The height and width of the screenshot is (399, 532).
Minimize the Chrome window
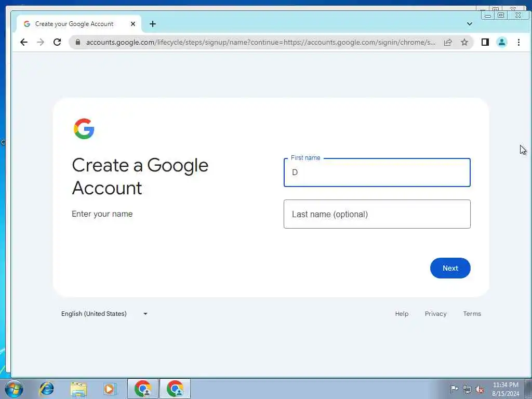click(487, 15)
